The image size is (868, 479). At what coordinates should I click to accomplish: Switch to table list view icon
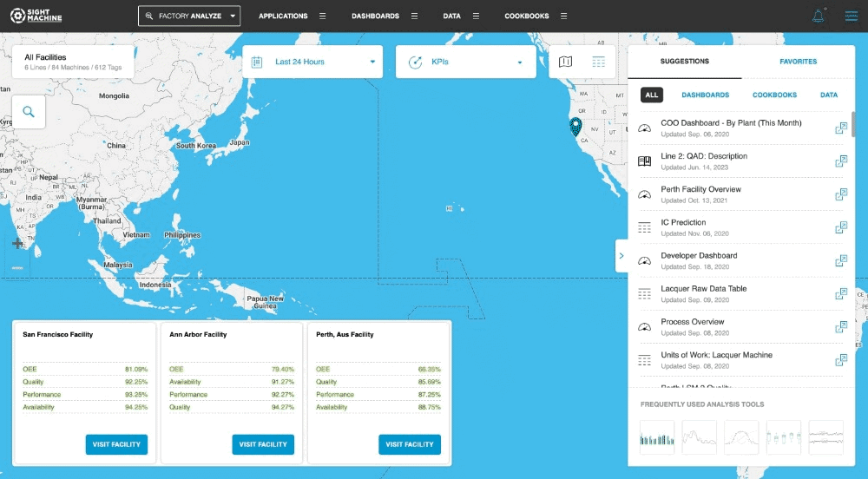point(598,62)
